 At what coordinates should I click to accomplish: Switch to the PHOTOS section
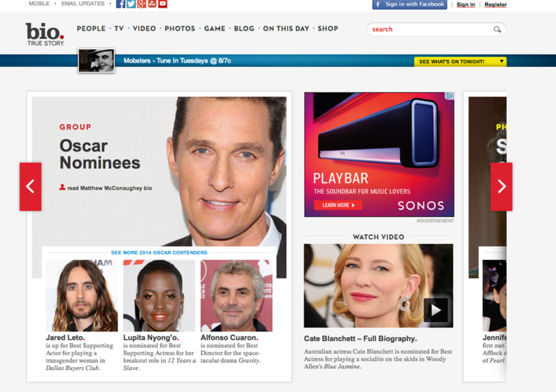[x=180, y=28]
